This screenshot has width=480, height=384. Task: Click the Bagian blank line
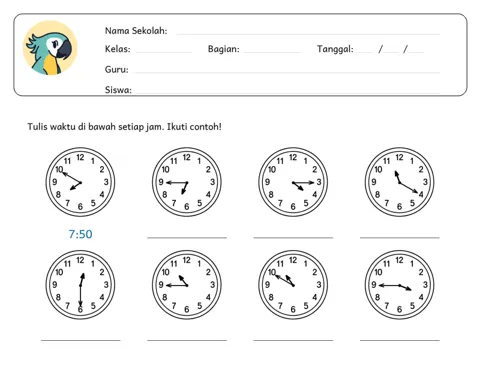click(x=272, y=52)
